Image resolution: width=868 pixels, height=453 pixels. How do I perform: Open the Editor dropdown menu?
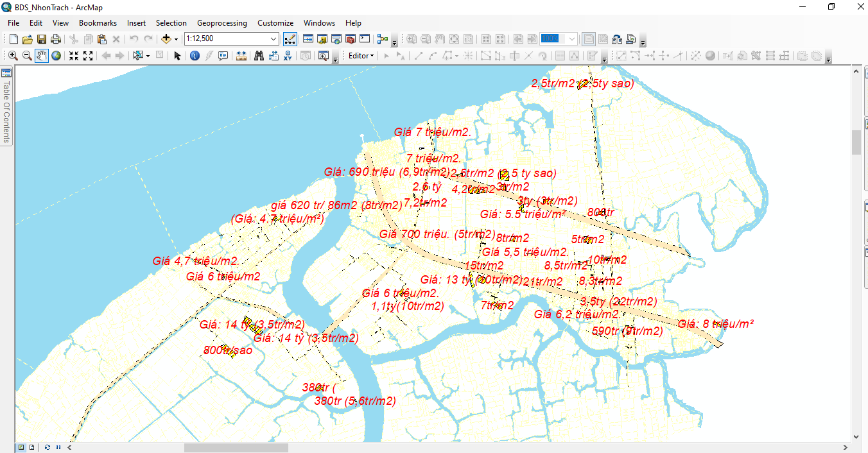(361, 56)
